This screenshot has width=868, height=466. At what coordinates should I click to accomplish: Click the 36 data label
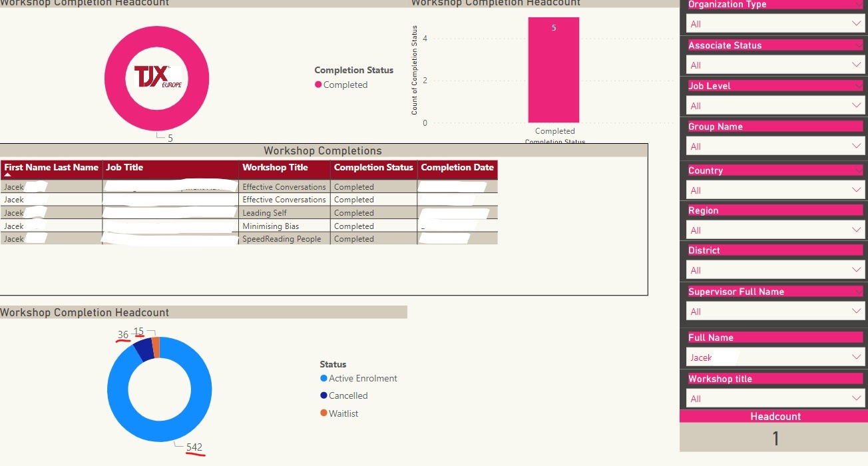pyautogui.click(x=123, y=335)
